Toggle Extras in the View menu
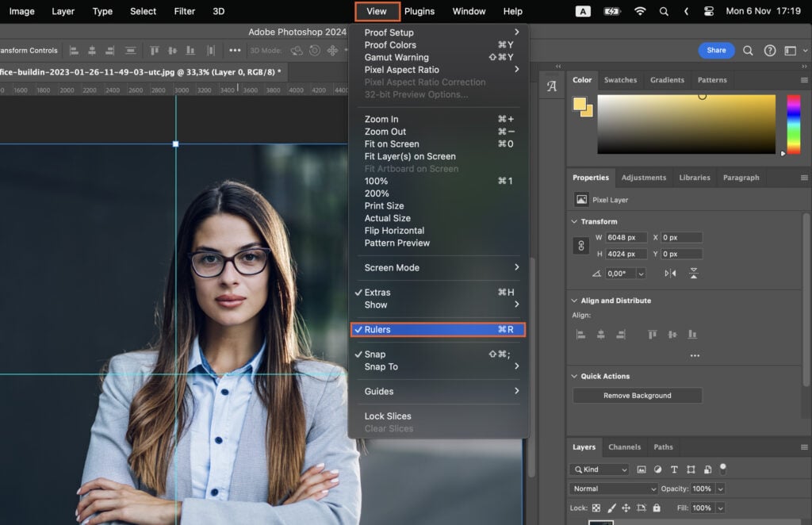 [438, 292]
